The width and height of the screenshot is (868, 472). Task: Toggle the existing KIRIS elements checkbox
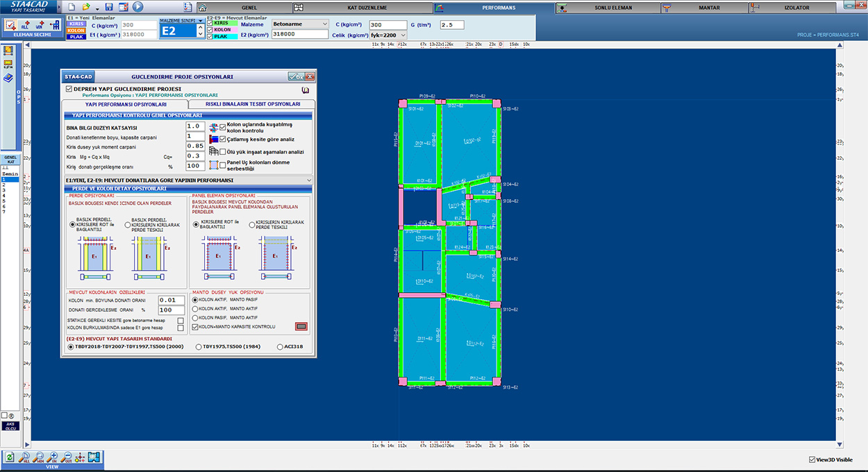click(210, 23)
